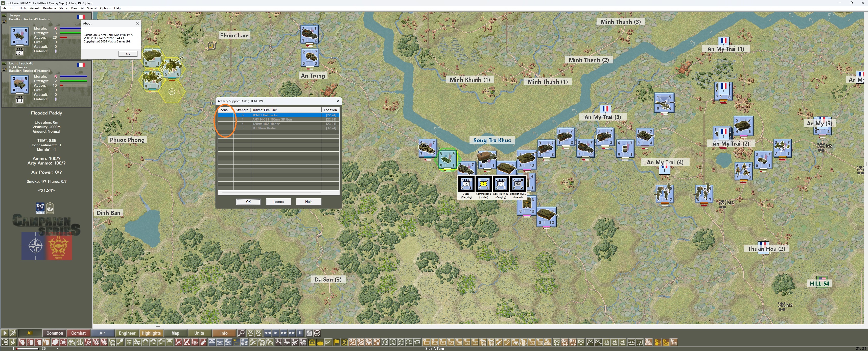
Task: Click the yellow hexagon info icon
Action: (x=658, y=342)
